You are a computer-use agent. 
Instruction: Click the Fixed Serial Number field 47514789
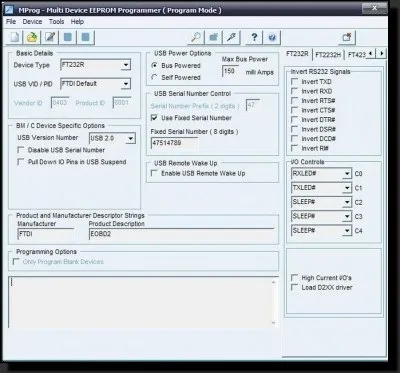click(174, 143)
